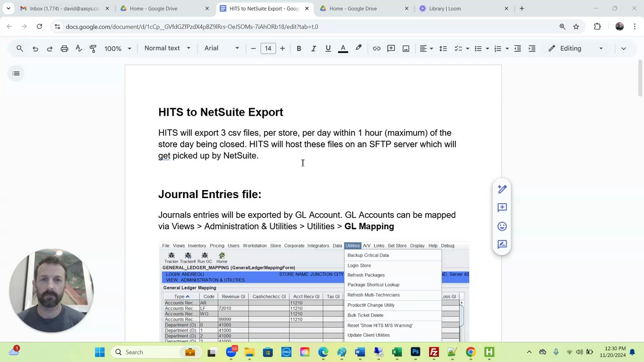The height and width of the screenshot is (362, 644).
Task: Run spelling and grammar check
Action: click(78, 48)
